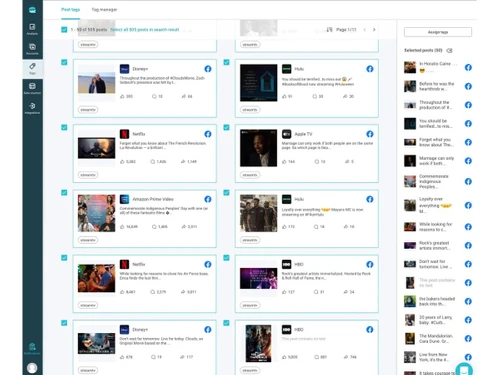Screen dimensions: 500x375
Task: Click the tag chip on the HBO Rock's greatest post
Action: tap(250, 305)
